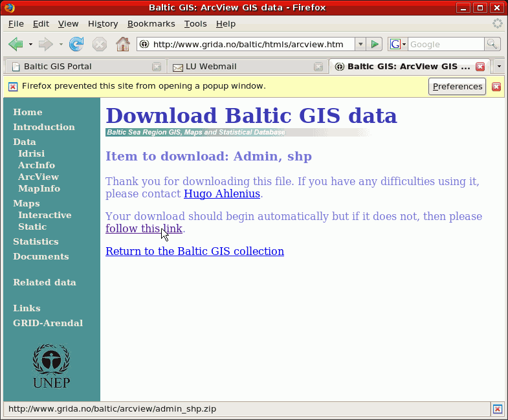Open the Statistics sidebar link
Viewport: 508px width, 420px height.
(36, 242)
